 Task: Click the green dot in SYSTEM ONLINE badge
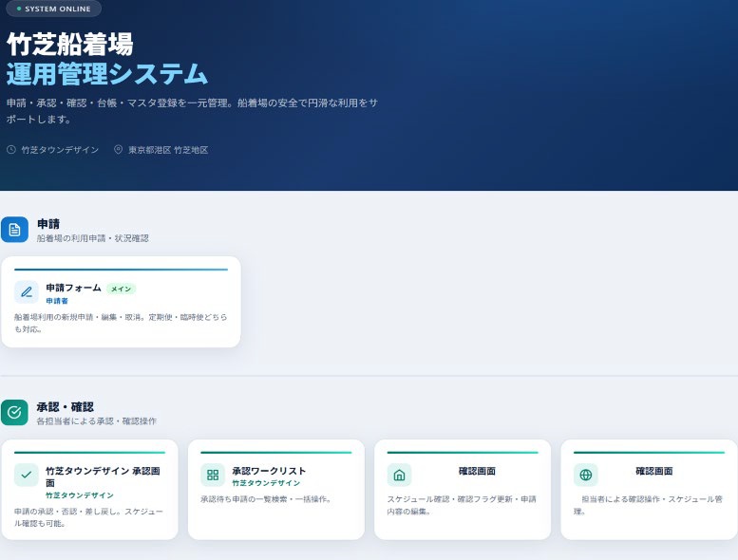click(19, 9)
